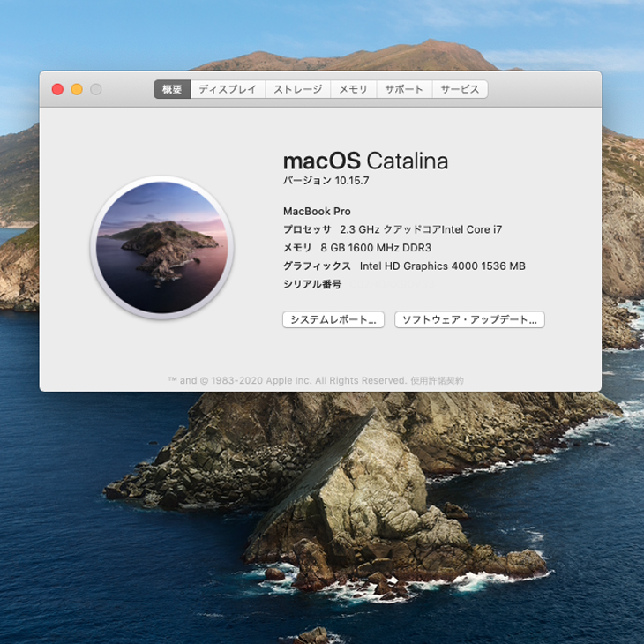The height and width of the screenshot is (644, 644).
Task: Select the 概要 tab
Action: (172, 89)
